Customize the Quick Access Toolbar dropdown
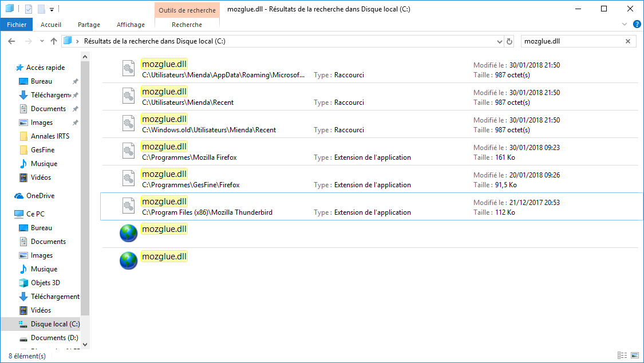644x363 pixels. pos(52,10)
